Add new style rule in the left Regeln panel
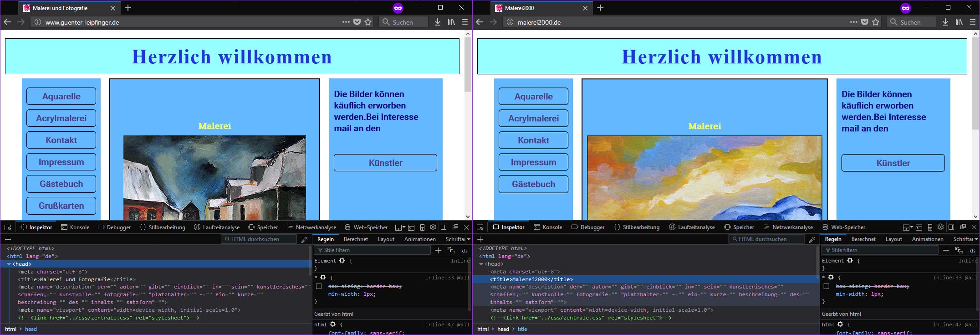 438,250
